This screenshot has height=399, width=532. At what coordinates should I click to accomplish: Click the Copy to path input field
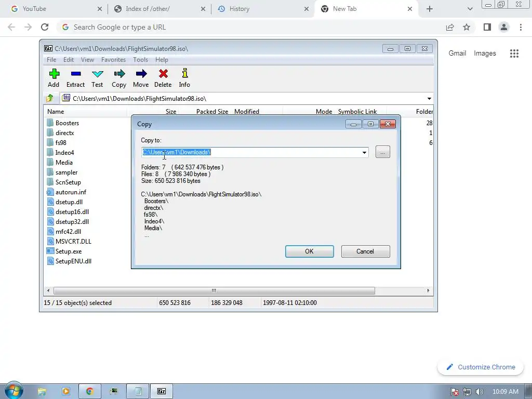(251, 152)
